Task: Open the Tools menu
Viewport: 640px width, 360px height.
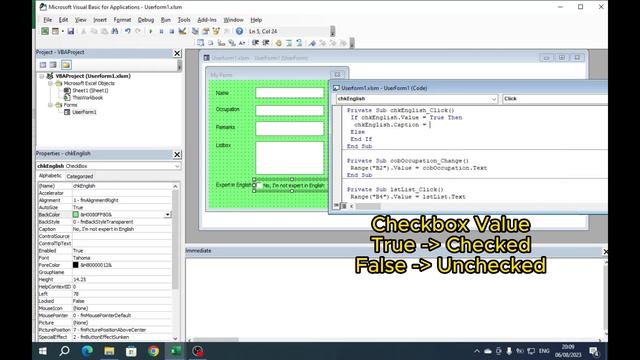Action: [184, 20]
